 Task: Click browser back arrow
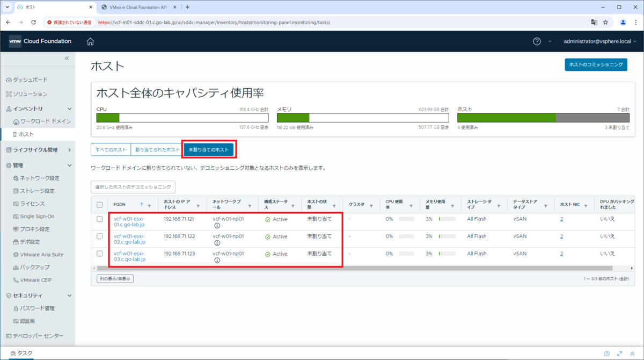8,23
